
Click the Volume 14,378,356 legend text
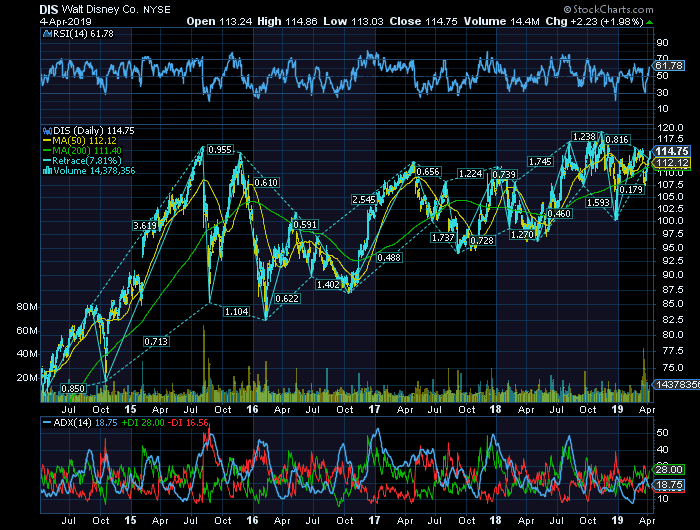[94, 171]
